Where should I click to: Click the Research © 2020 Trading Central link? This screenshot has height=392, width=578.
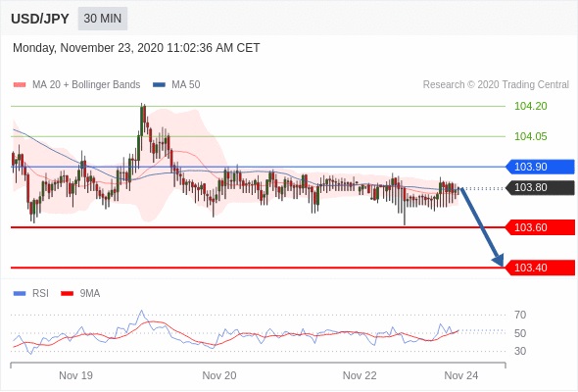pos(496,85)
